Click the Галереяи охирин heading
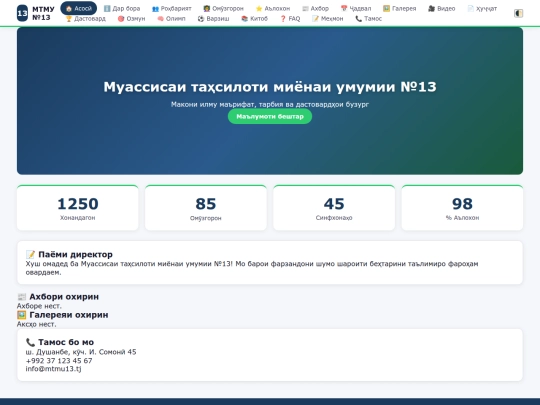The image size is (540, 405). point(62,315)
